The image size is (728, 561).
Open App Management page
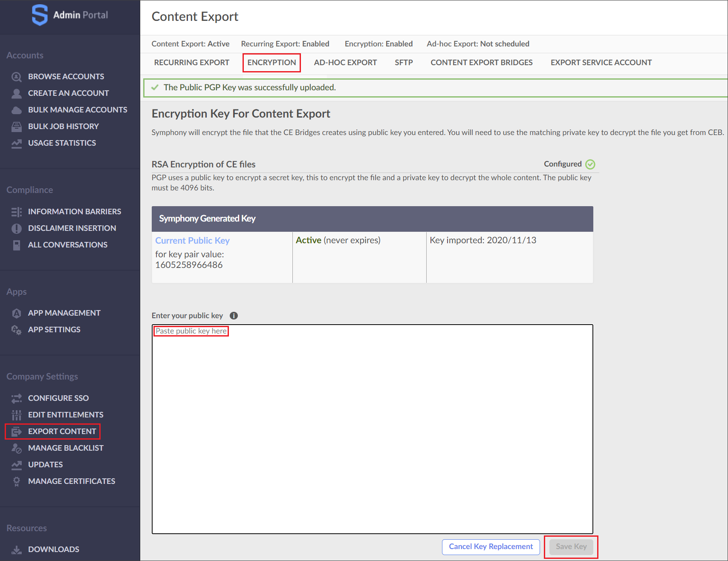pos(64,313)
